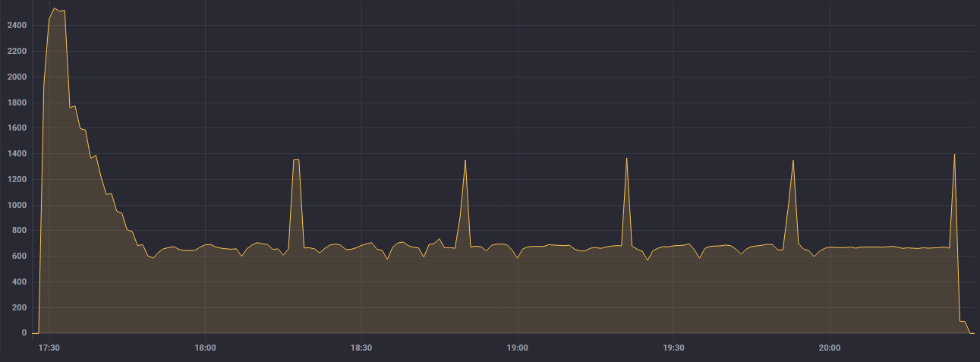Click the 1000 y-axis label
980x362 pixels.
(x=17, y=205)
